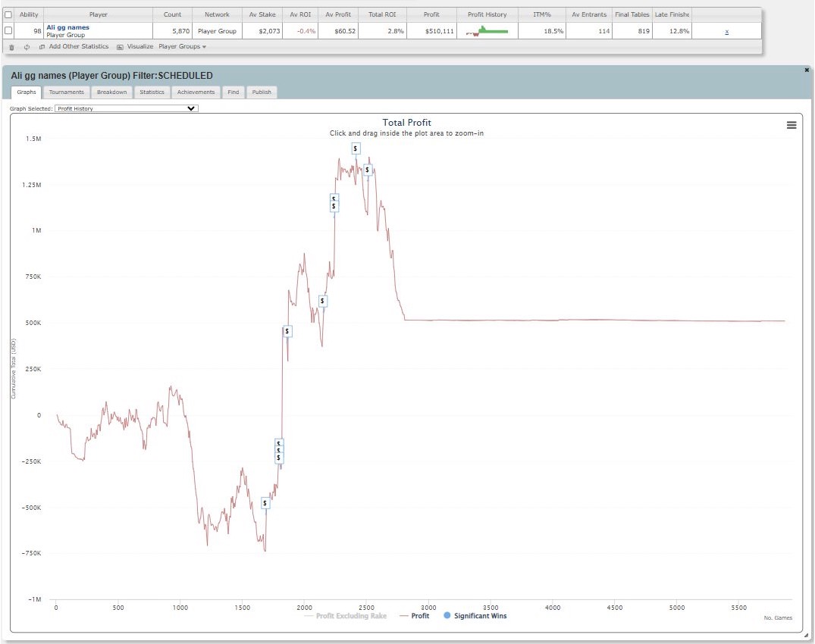Click the lowest dollar marker near -500K
The image size is (815, 644).
pyautogui.click(x=265, y=503)
